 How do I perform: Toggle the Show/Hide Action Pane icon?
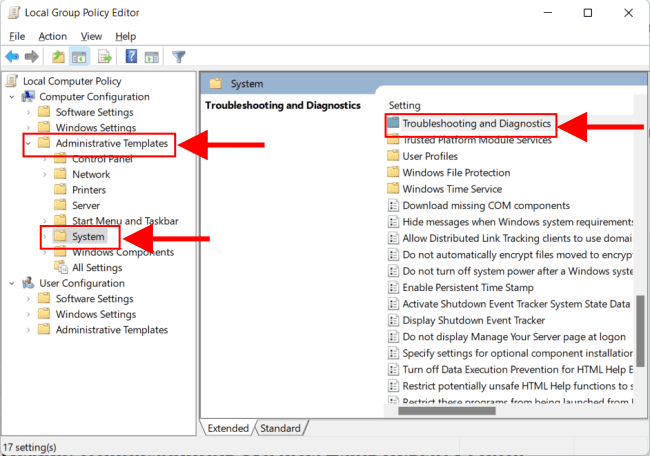[152, 57]
